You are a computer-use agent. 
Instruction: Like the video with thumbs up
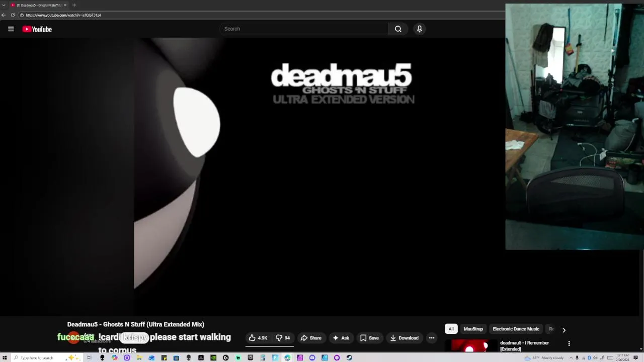point(258,338)
